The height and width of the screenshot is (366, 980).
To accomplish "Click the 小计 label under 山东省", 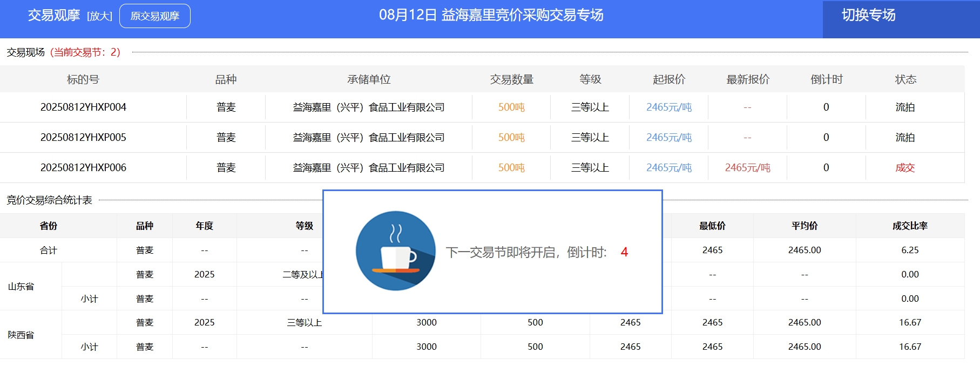I will [89, 299].
